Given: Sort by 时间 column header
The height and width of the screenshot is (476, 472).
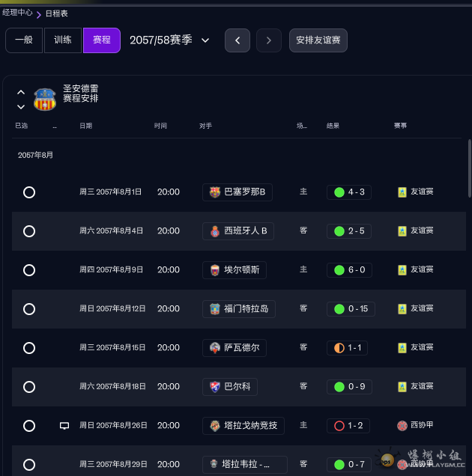Looking at the screenshot, I should 160,126.
